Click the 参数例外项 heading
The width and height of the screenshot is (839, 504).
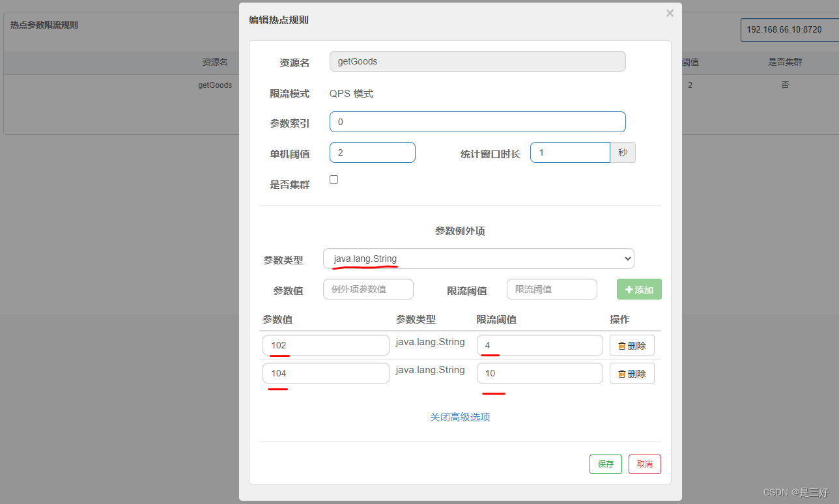click(460, 231)
